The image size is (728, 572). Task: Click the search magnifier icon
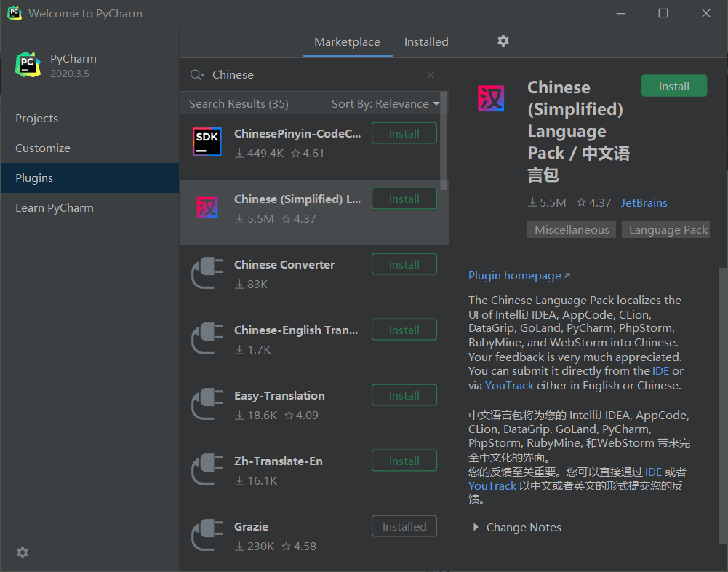click(x=196, y=75)
